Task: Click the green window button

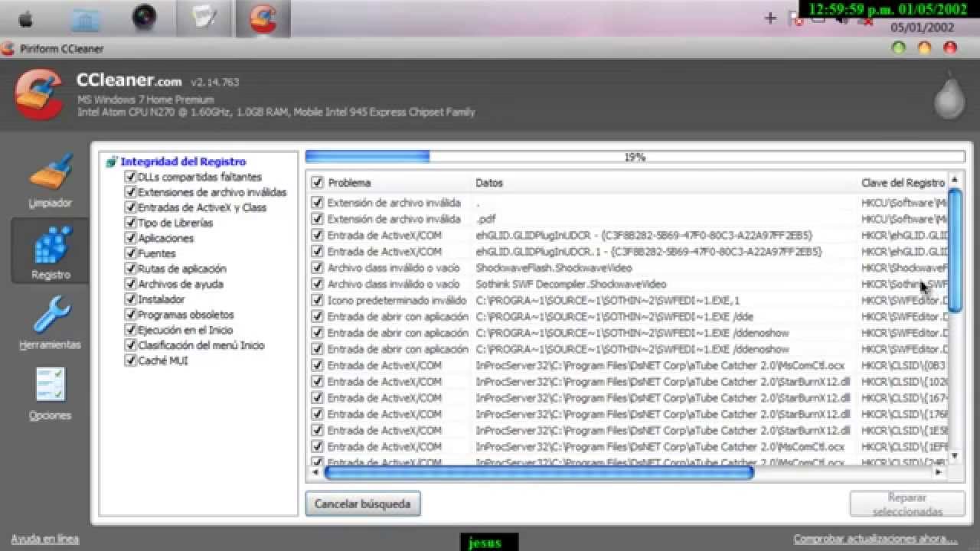Action: pos(899,48)
